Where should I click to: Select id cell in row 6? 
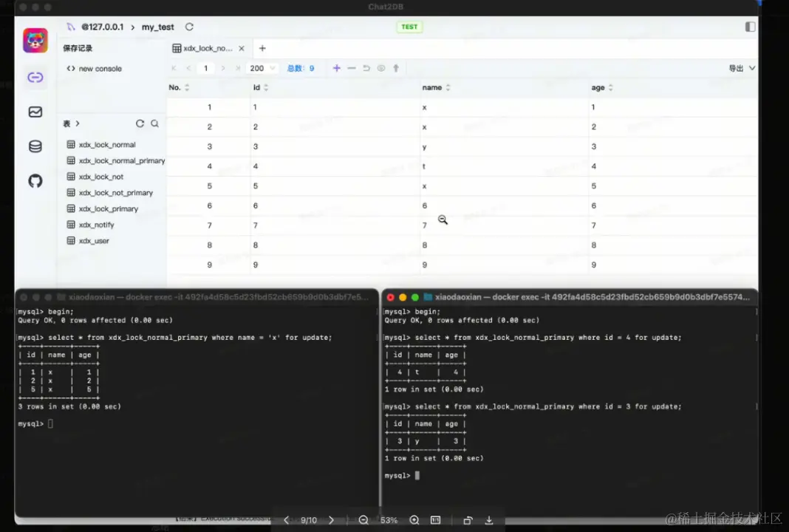point(335,205)
